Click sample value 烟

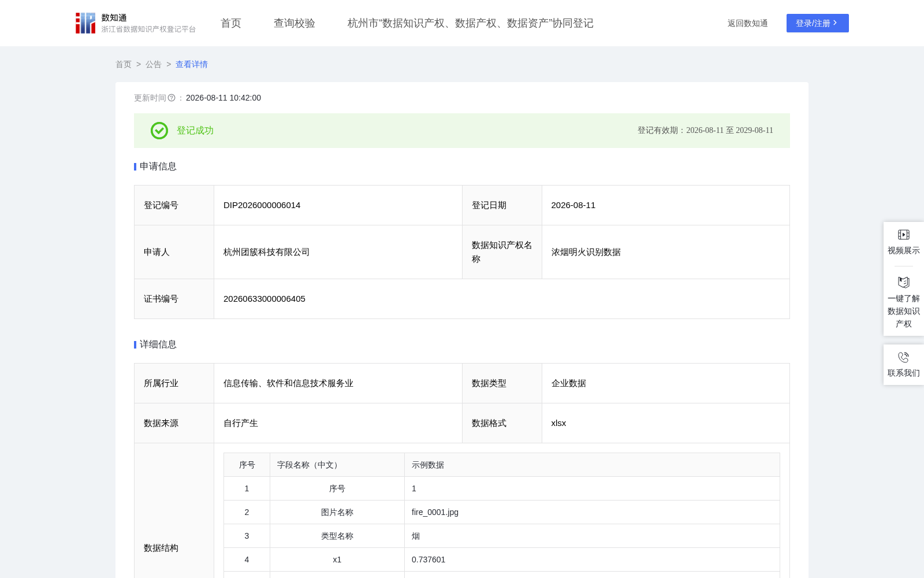coord(416,536)
